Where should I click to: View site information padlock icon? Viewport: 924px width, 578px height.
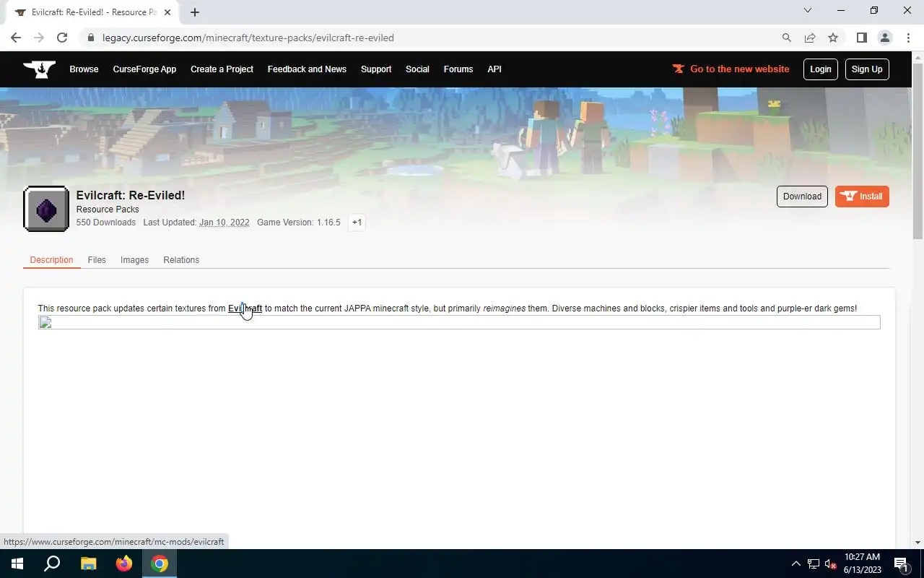(90, 38)
